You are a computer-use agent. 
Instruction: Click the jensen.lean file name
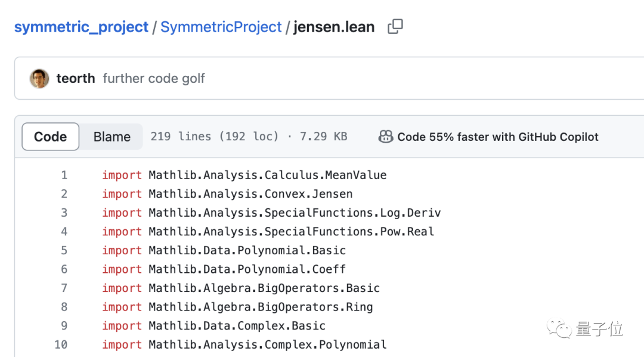coord(334,27)
